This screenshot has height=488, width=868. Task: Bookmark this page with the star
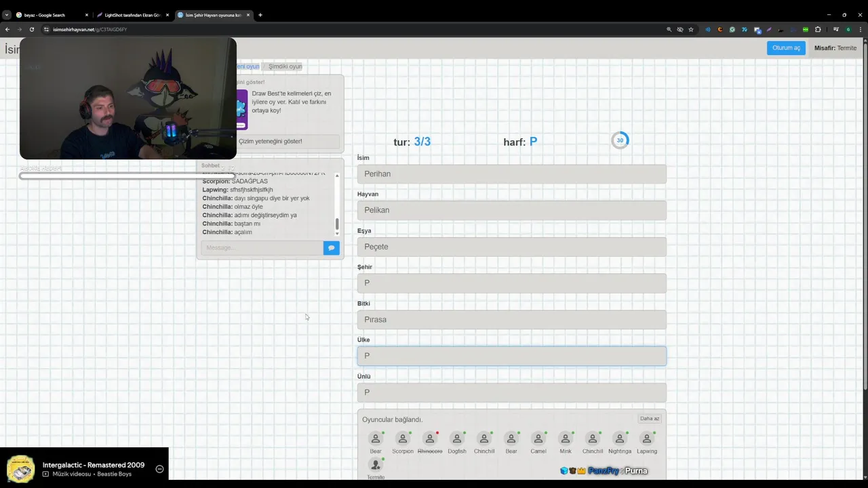click(x=691, y=30)
